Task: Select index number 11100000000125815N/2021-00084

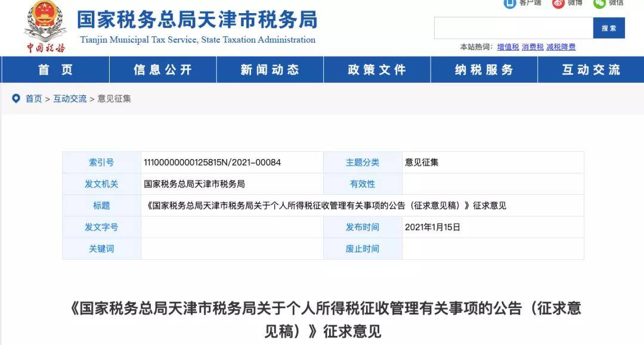Action: point(212,163)
